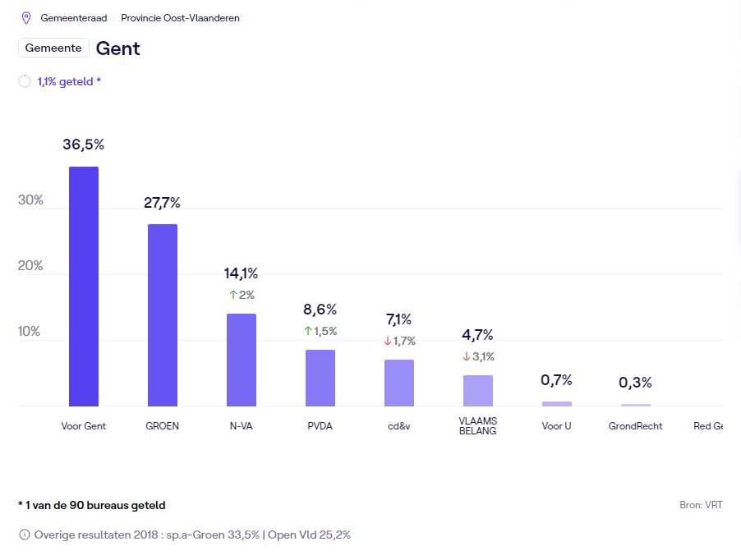Click the VLAAMS BELANG label
The image size is (741, 560).
(478, 426)
